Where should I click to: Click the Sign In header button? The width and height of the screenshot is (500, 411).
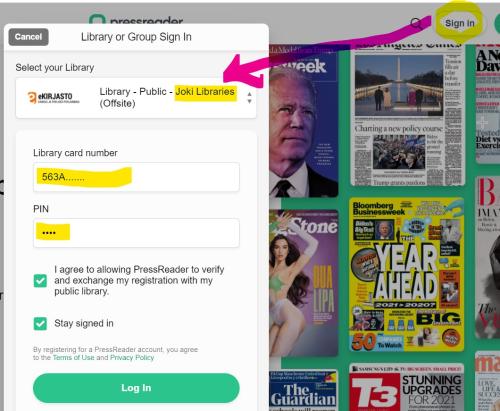point(460,23)
